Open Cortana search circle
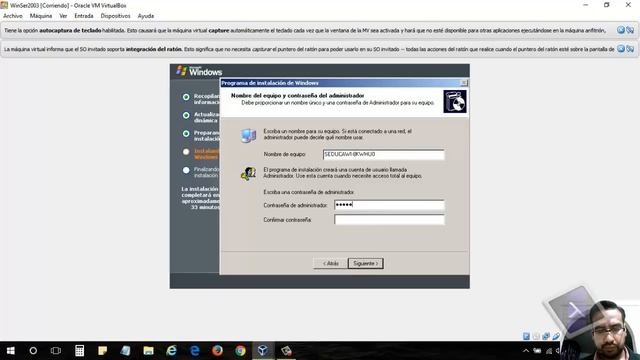This screenshot has height=360, width=640. tap(33, 351)
